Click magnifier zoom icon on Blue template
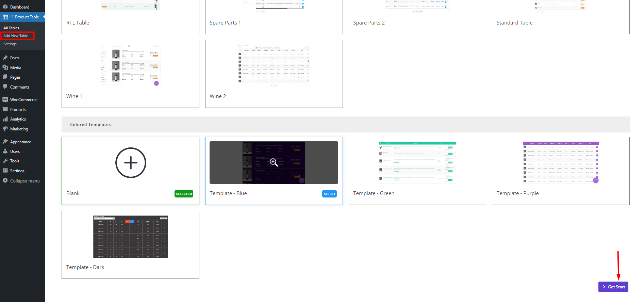Image resolution: width=644 pixels, height=302 pixels. [274, 162]
